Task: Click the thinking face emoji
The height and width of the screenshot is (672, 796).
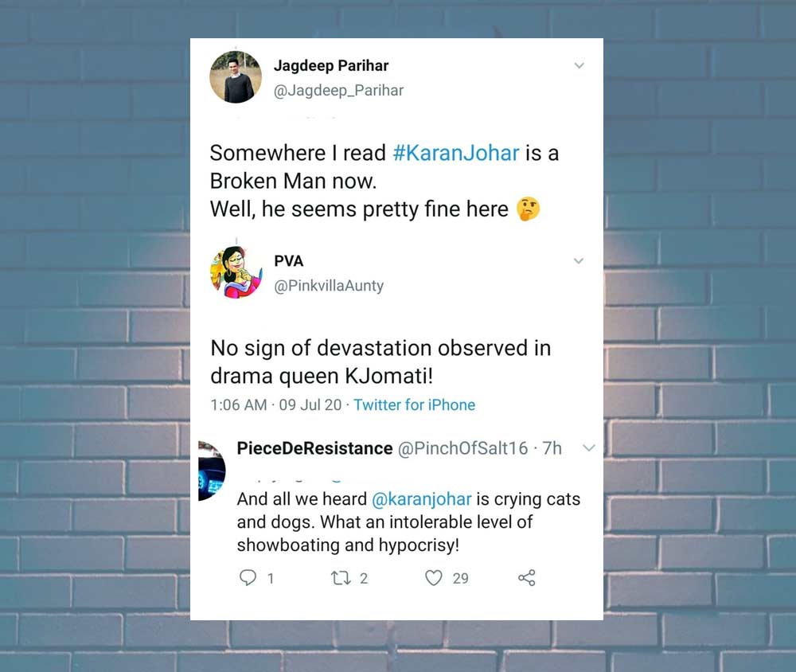Action: pos(528,209)
